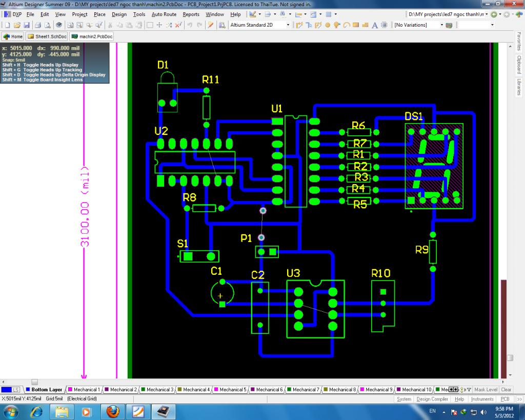Open Firefox from the Windows taskbar

tap(113, 411)
